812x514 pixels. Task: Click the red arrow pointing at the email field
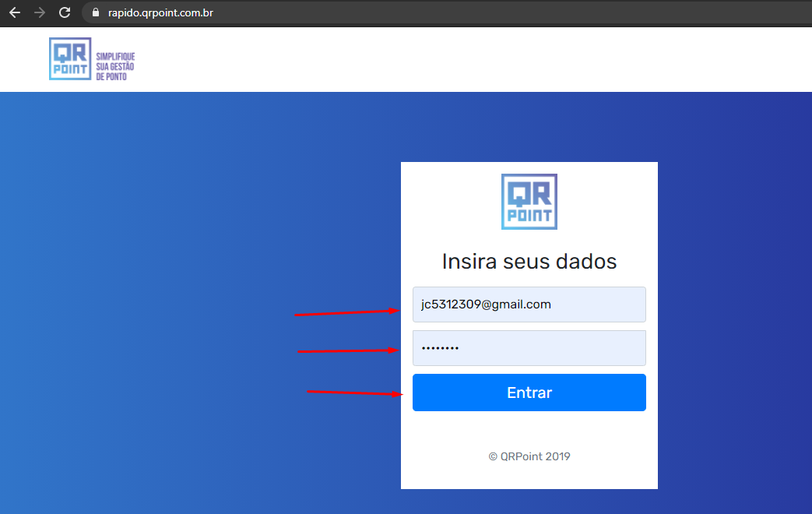[346, 312]
